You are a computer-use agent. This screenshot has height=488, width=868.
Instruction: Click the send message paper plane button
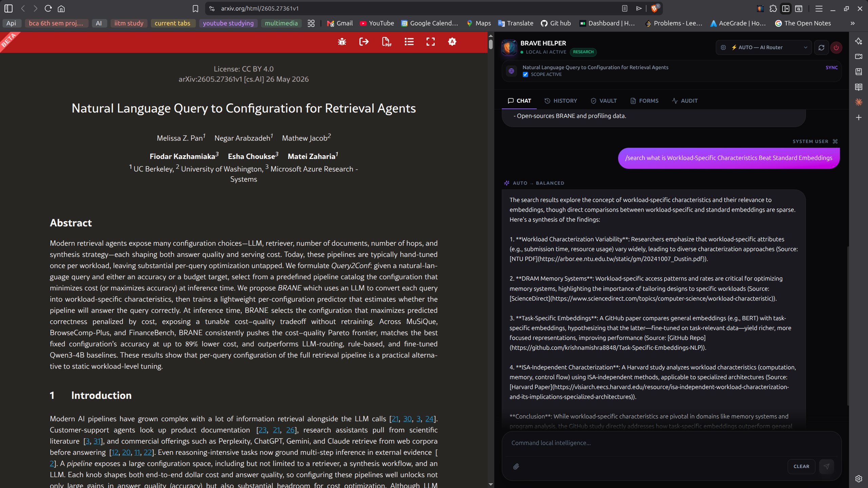(x=826, y=467)
